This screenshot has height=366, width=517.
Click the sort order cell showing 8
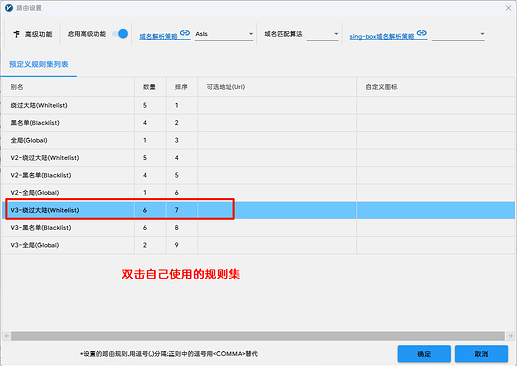(x=182, y=228)
